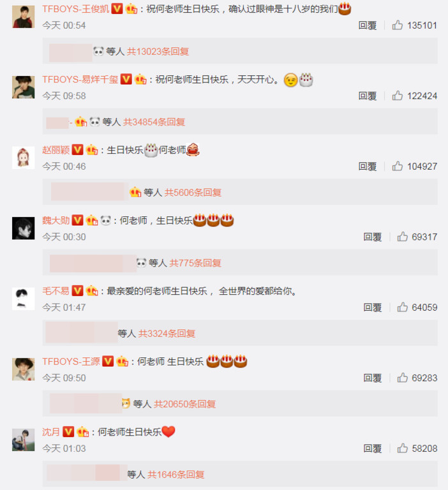The width and height of the screenshot is (448, 490).
Task: Click the thumbs-up beside 64059
Action: pos(402,307)
